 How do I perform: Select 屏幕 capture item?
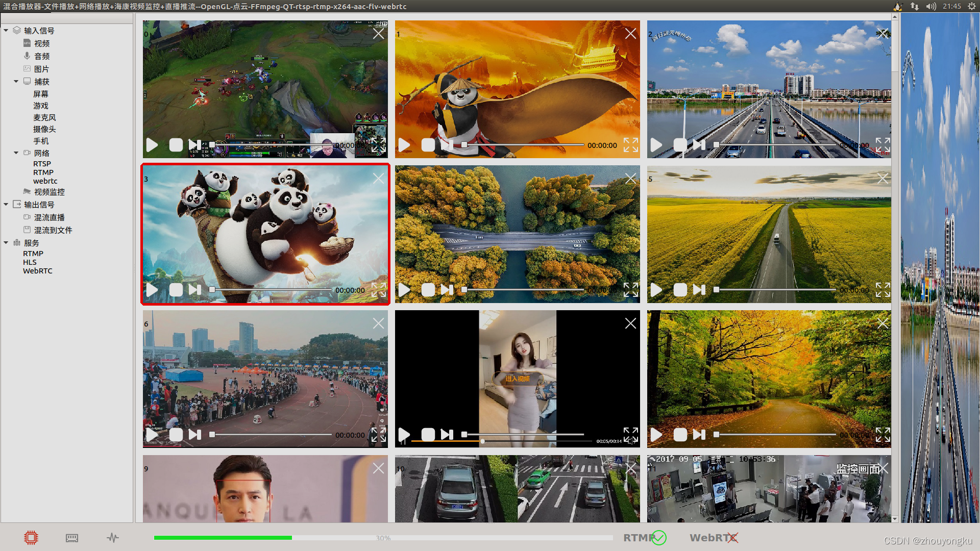click(41, 94)
